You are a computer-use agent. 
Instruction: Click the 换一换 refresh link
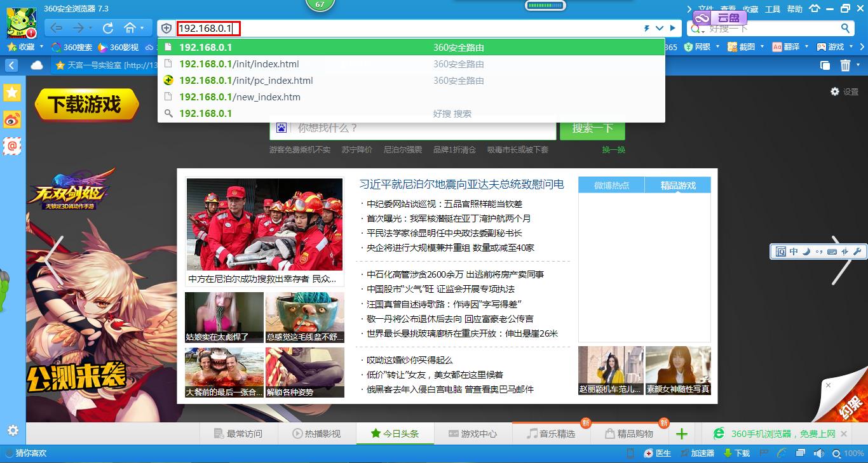pyautogui.click(x=614, y=150)
